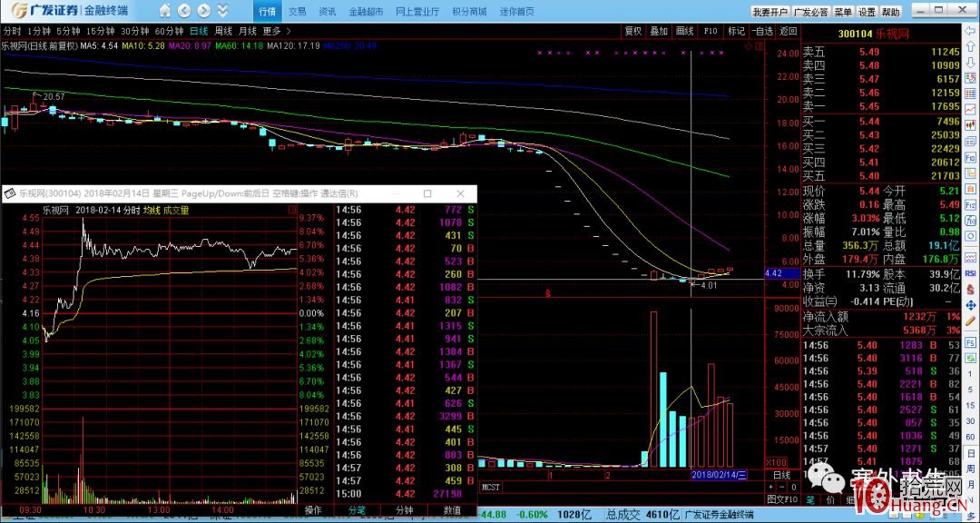Click the -自选 watchlist button
This screenshot has width=980, height=523.
click(762, 31)
